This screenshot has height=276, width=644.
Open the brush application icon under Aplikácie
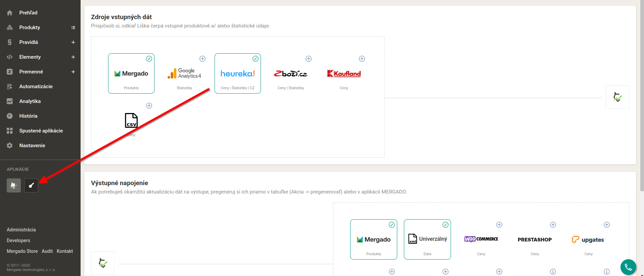[x=31, y=185]
